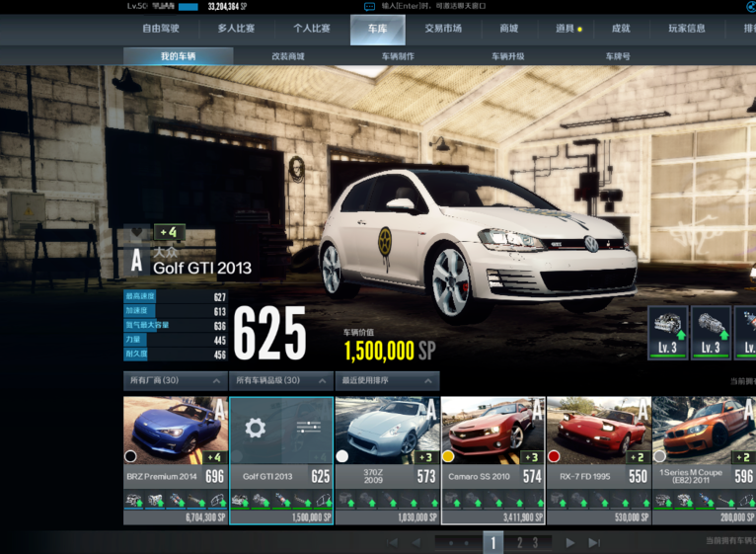
Task: Open the 最近使用排序 sort dropdown
Action: [387, 381]
